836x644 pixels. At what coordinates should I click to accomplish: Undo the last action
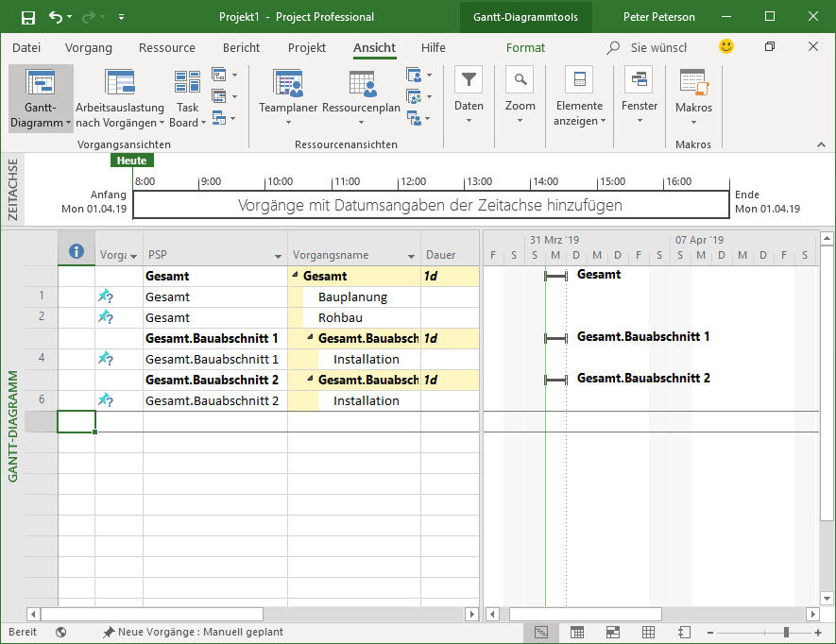tap(56, 17)
